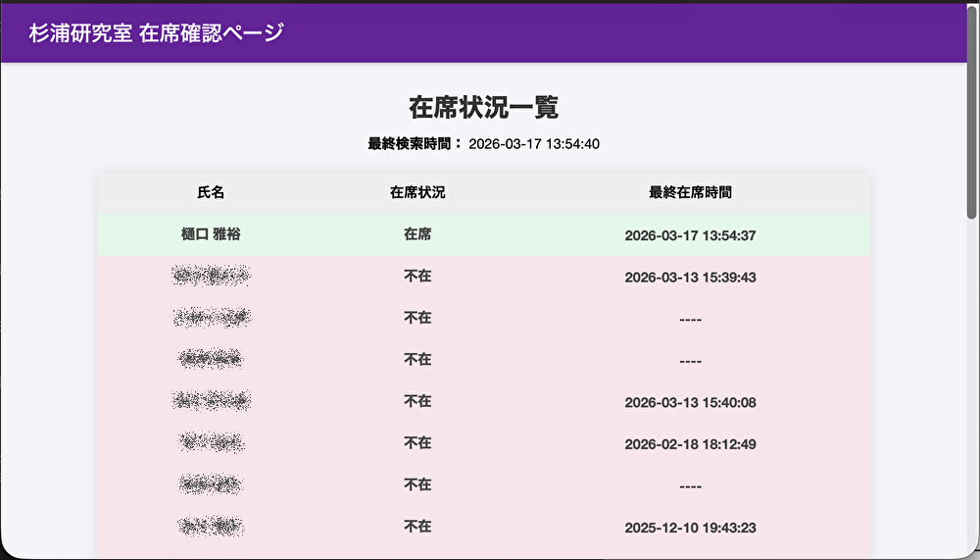
Task: Click the 在席 status in the green row
Action: click(x=417, y=235)
